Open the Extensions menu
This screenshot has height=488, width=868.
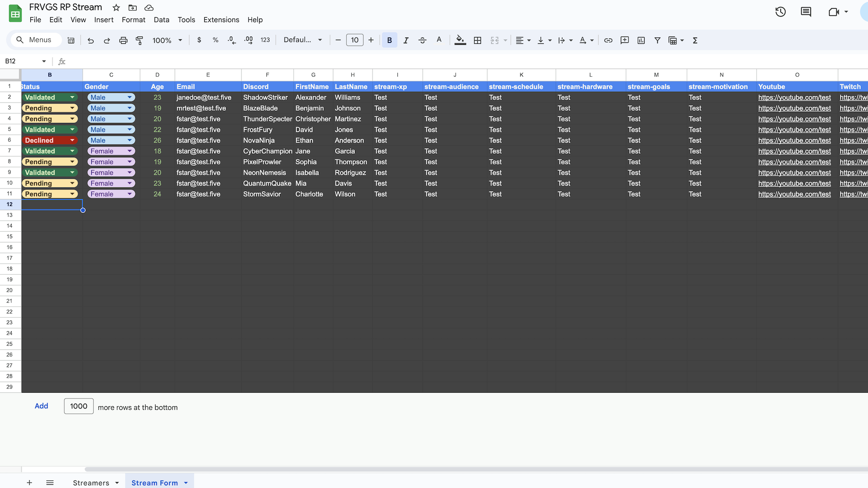coord(221,20)
